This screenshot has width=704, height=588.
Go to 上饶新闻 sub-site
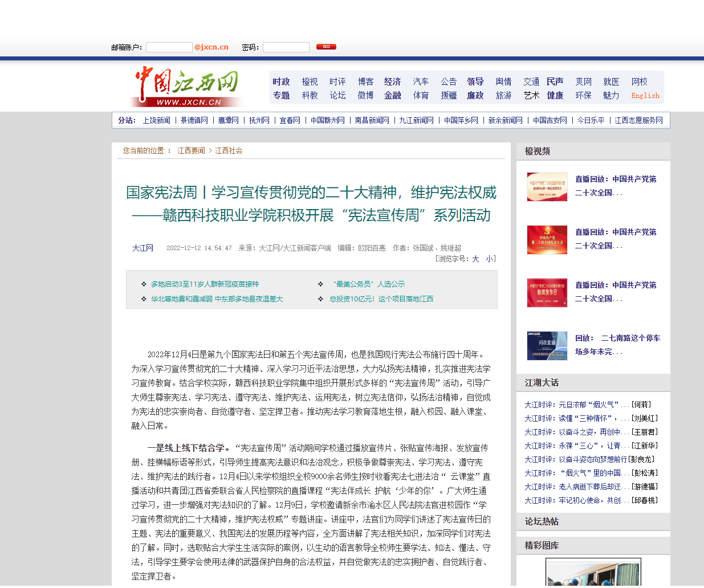[156, 121]
